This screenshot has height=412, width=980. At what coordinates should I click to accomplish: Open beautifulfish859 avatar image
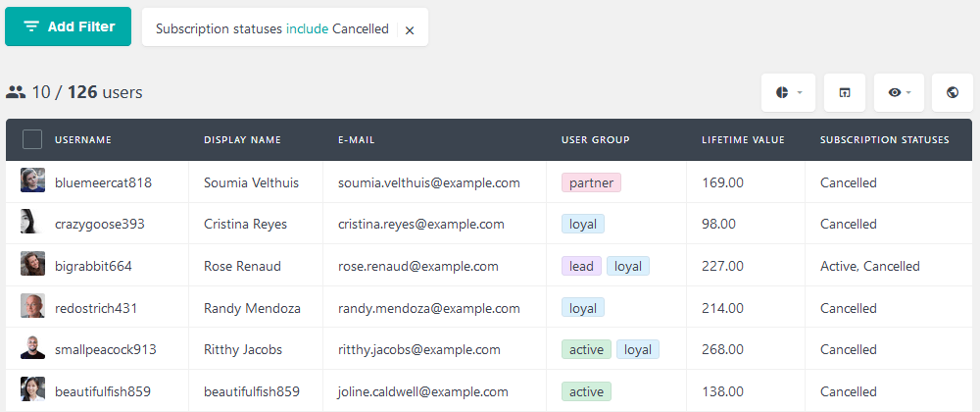click(x=32, y=388)
